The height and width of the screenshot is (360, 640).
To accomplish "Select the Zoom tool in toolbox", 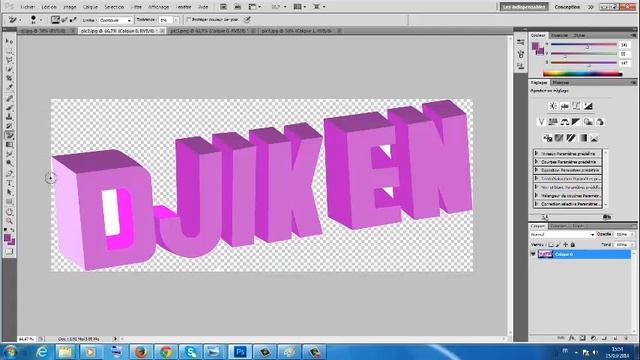I will 9,221.
